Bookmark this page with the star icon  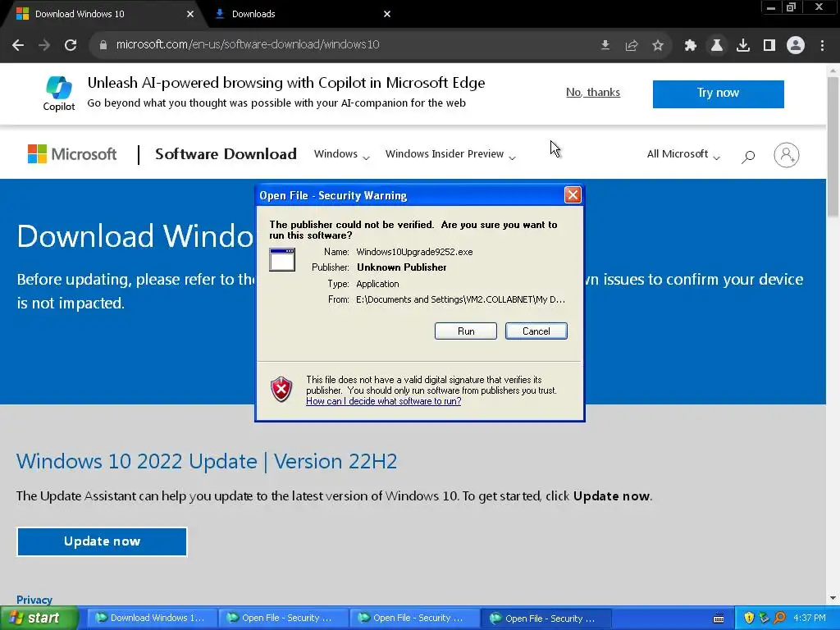pyautogui.click(x=658, y=45)
